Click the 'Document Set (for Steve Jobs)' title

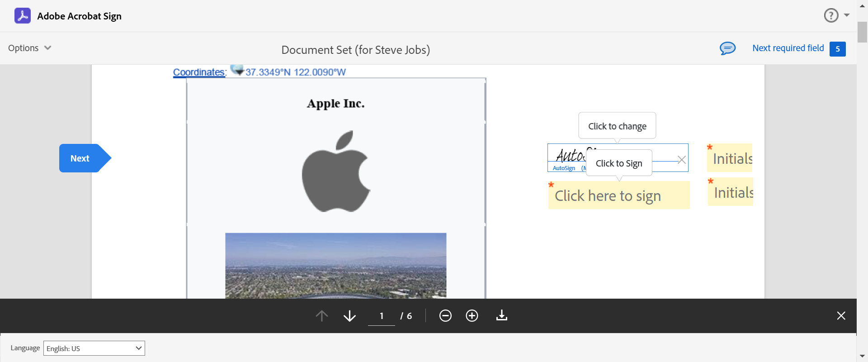point(356,50)
